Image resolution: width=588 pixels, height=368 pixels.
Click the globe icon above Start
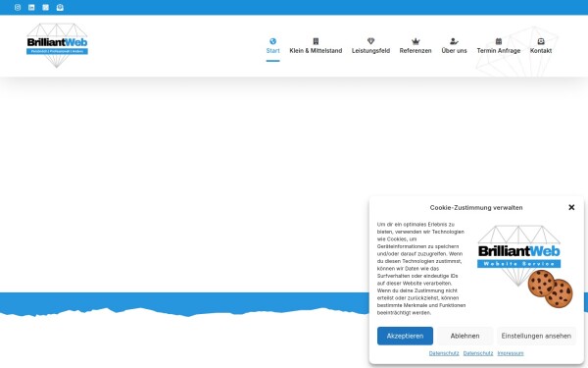point(273,41)
